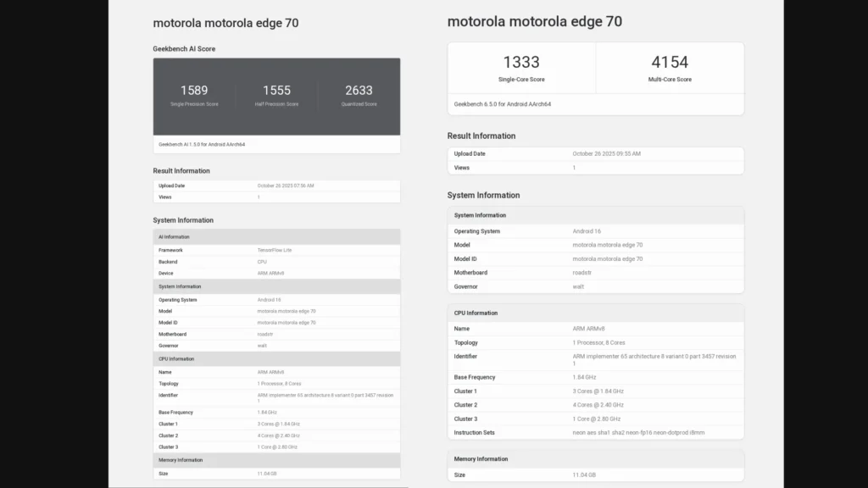Click the TensorFlow Lite framework value
Image resolution: width=868 pixels, height=488 pixels.
click(273, 250)
